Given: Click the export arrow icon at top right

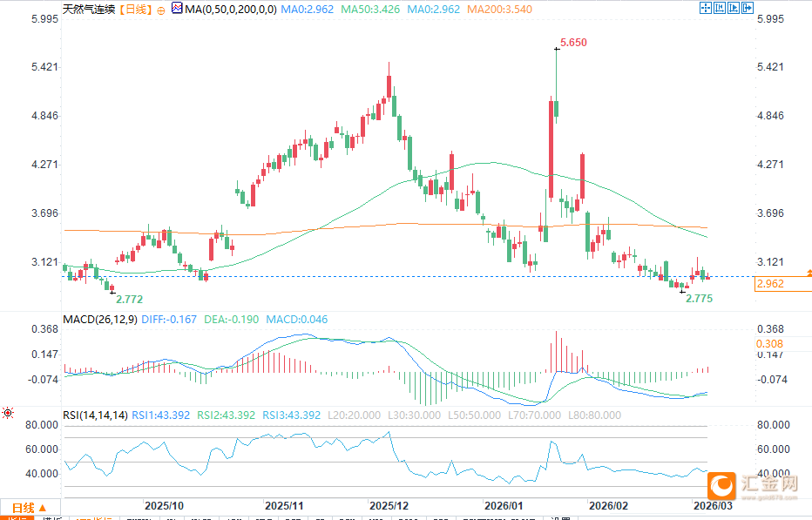Looking at the screenshot, I should [x=748, y=8].
